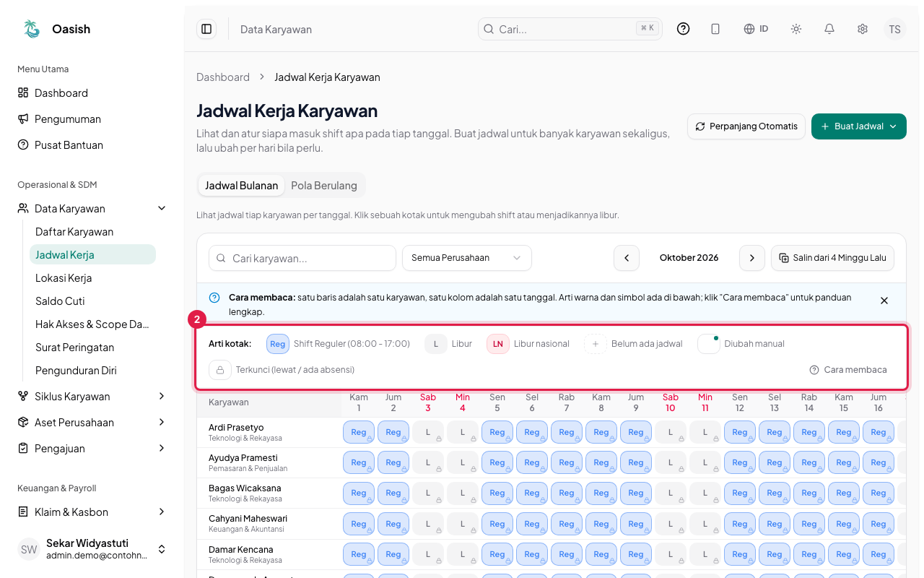Expand the Klaim & Kasbon sidebar group
Image resolution: width=924 pixels, height=578 pixels.
click(x=92, y=512)
